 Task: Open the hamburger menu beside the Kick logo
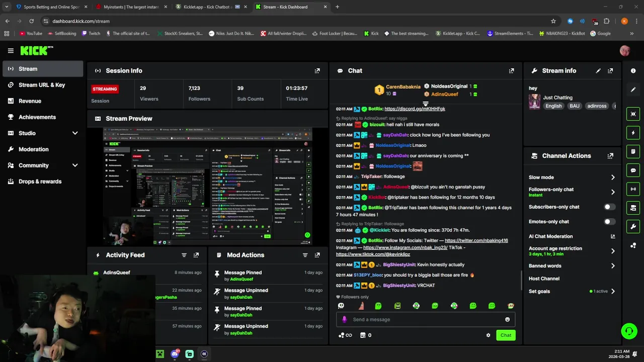[x=11, y=51]
